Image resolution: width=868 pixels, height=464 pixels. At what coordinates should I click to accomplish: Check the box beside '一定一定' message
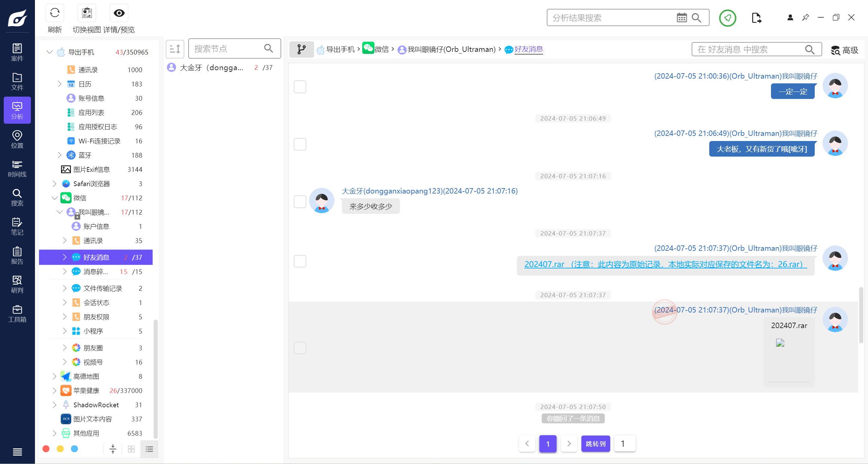[x=300, y=87]
